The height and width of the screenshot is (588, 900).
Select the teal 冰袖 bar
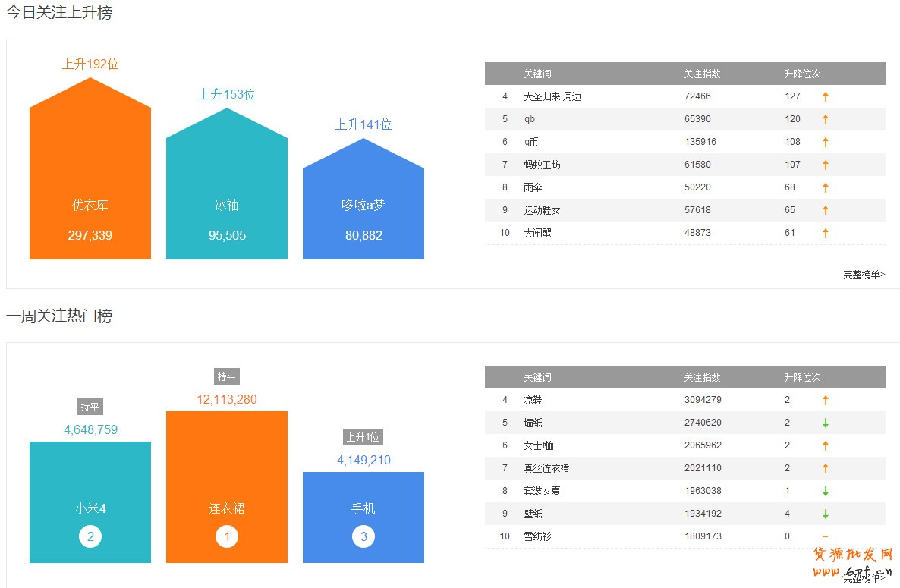tap(226, 197)
